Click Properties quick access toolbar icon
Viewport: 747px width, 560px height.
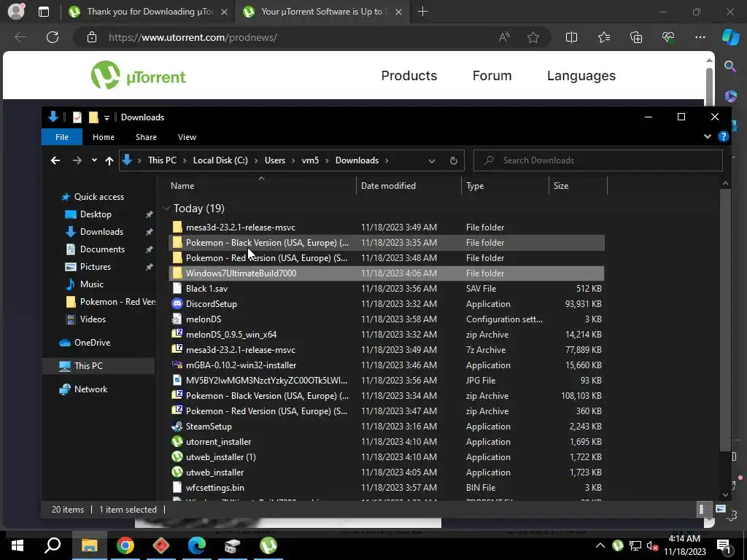77,117
